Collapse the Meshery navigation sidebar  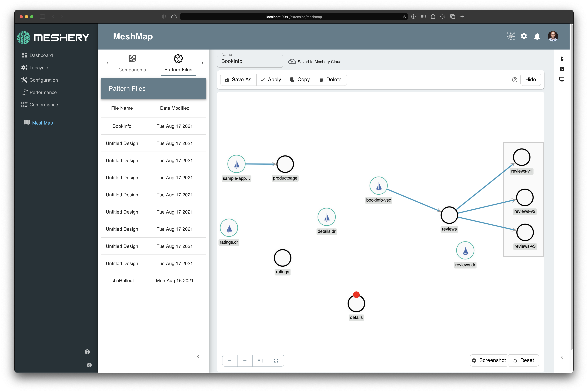(89, 365)
